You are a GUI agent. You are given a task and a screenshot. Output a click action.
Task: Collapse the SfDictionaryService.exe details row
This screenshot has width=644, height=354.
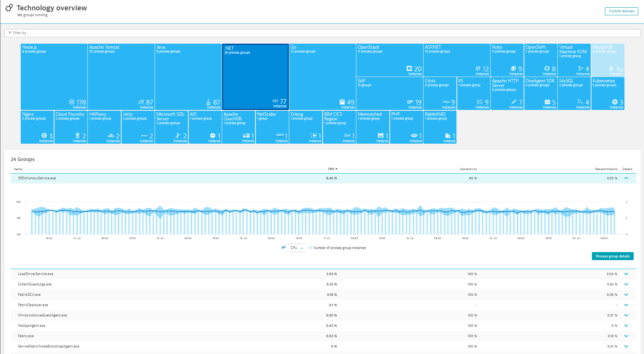click(626, 178)
